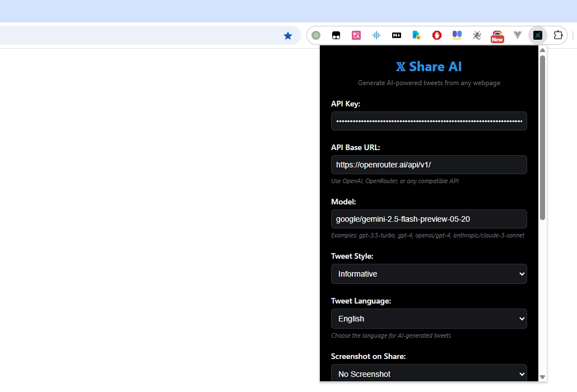The width and height of the screenshot is (577, 392).
Task: Open the Screenshot on Share dropdown
Action: coord(429,374)
